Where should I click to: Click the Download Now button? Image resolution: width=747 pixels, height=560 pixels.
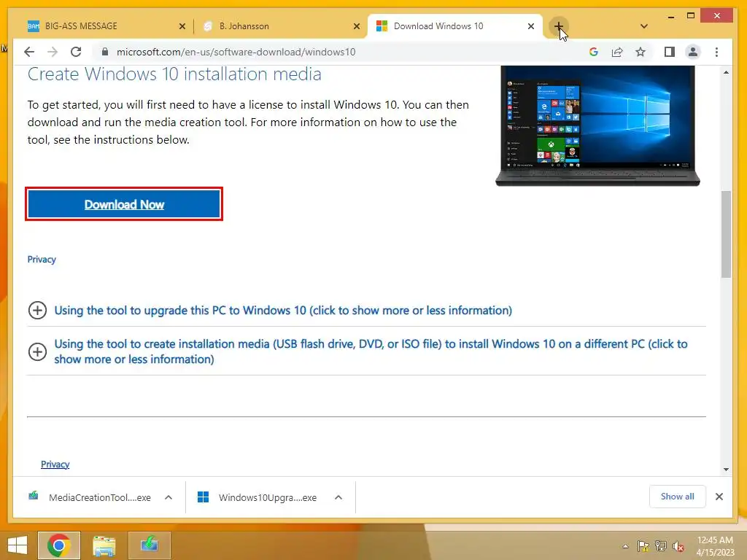point(124,204)
